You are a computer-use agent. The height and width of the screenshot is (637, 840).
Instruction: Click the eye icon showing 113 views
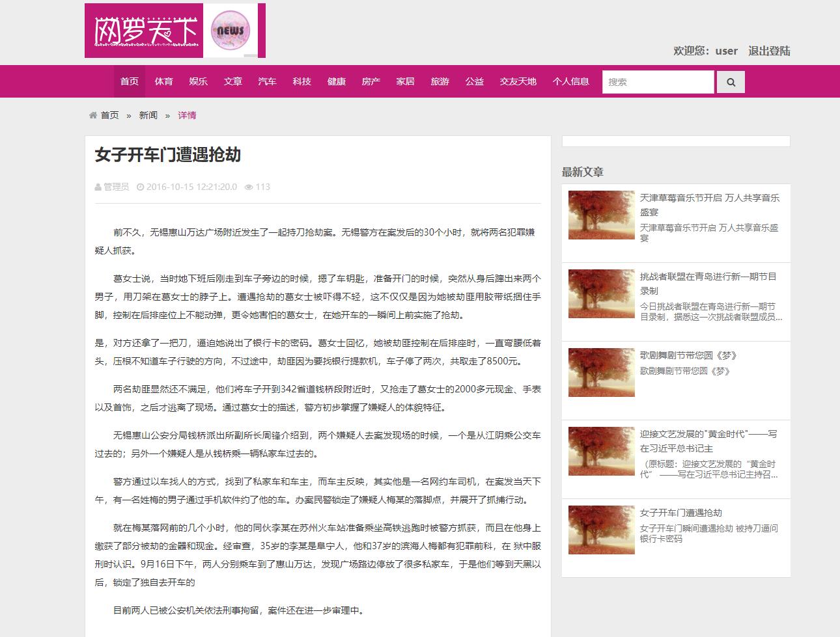point(248,186)
